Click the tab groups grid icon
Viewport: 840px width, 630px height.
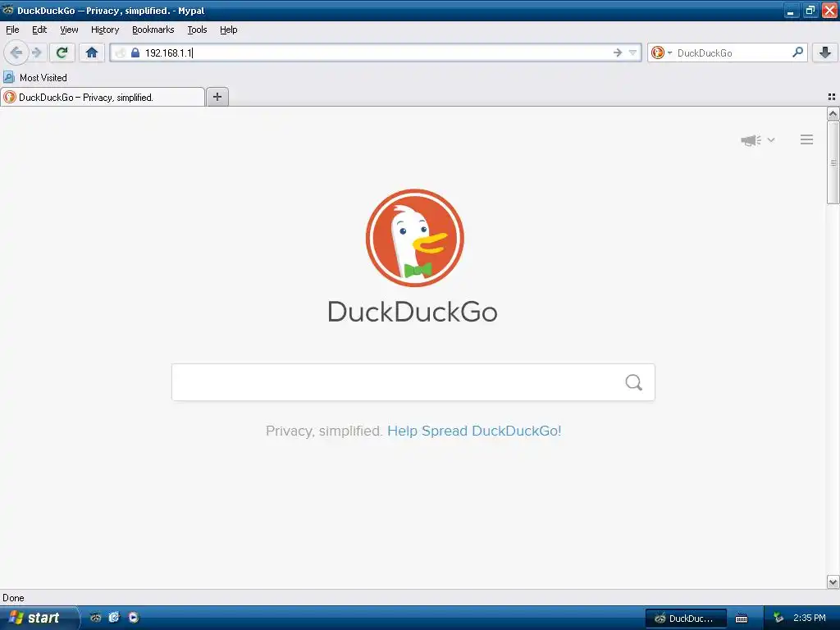coord(832,97)
